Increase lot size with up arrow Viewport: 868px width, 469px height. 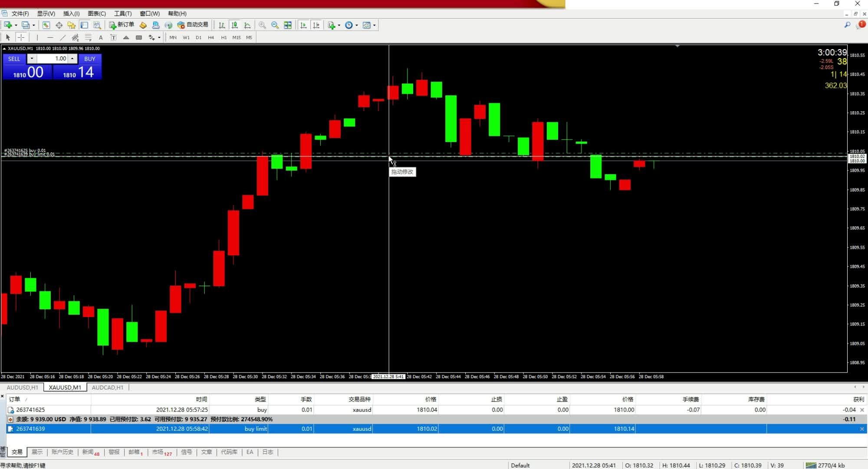point(72,57)
